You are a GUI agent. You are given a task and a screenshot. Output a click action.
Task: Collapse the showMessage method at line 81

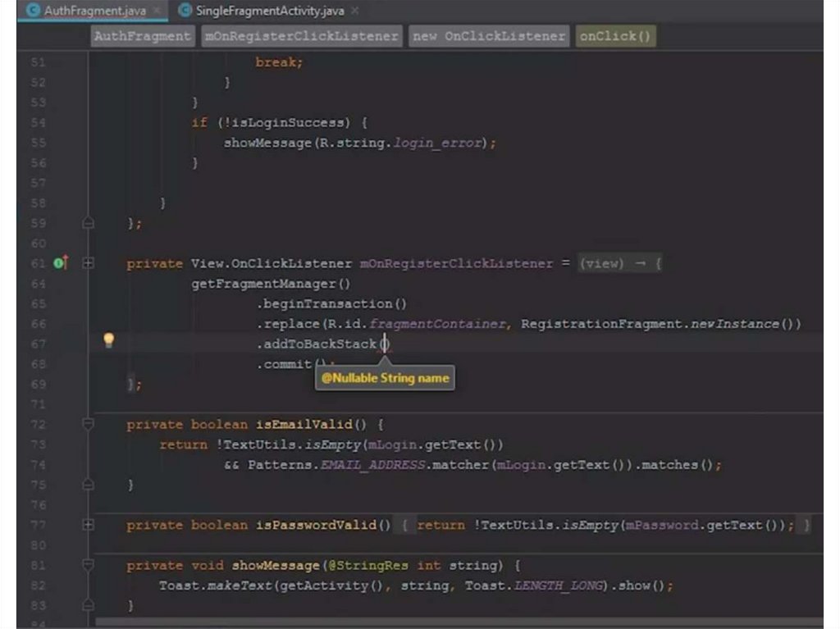tap(89, 565)
